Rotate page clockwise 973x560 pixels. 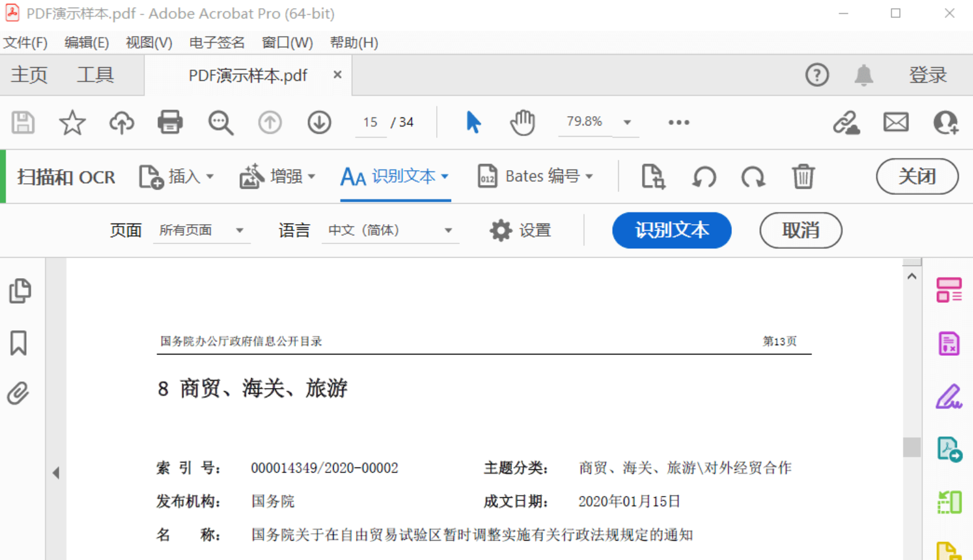click(x=753, y=177)
